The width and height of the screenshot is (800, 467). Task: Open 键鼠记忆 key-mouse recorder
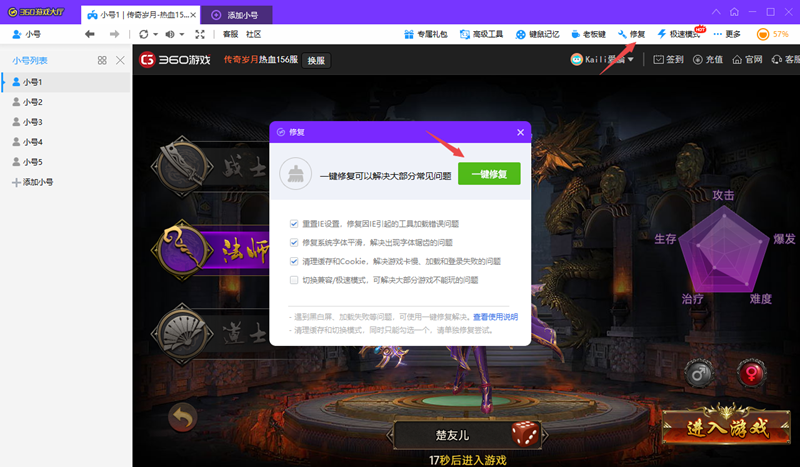[x=537, y=34]
